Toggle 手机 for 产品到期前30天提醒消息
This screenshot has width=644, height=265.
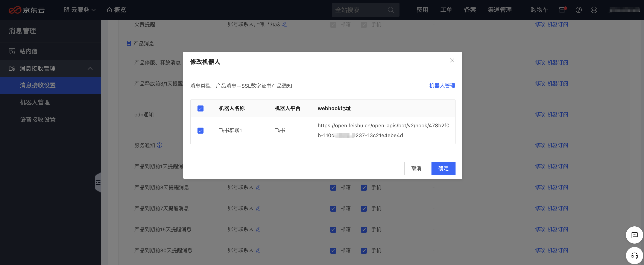364,250
